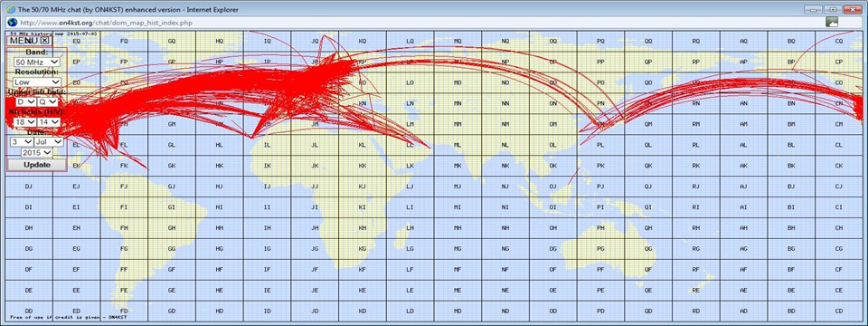Open the vertical fields count dropdown showing 14
Screen dimensions: 868x326
49,122
